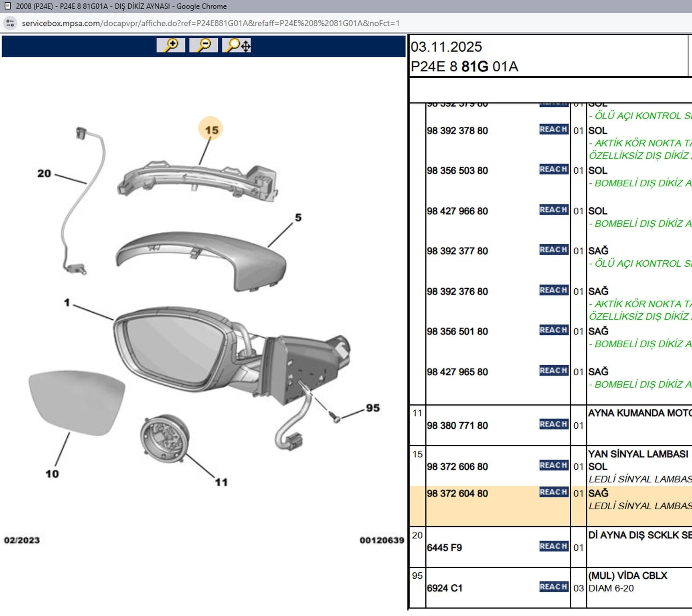Click the round mirror motor drawing
Viewport: 692px width, 616px height.
tap(165, 438)
